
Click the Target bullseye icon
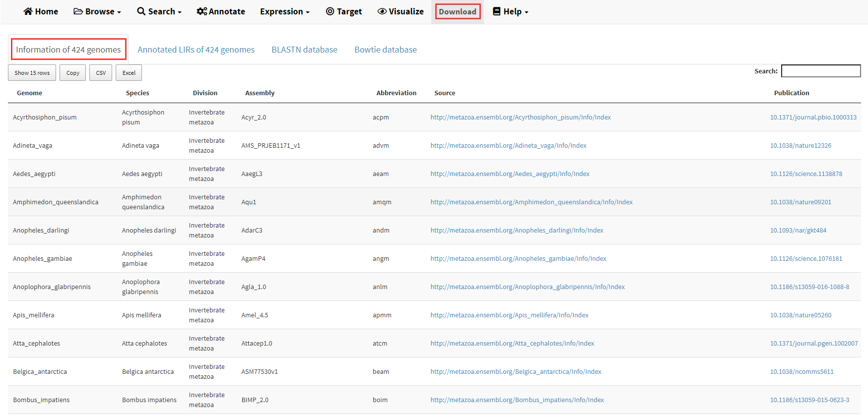pos(330,11)
